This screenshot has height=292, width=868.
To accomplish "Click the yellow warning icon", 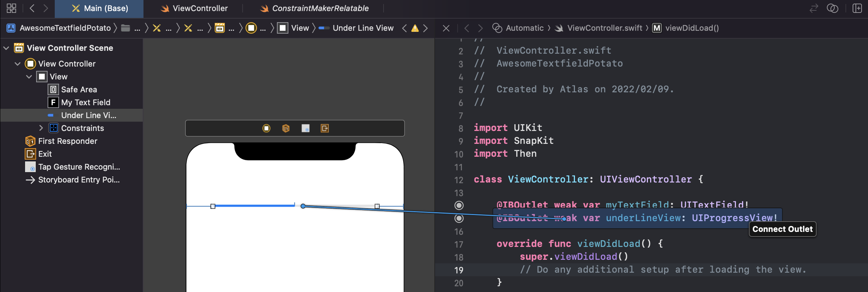I will tap(415, 28).
